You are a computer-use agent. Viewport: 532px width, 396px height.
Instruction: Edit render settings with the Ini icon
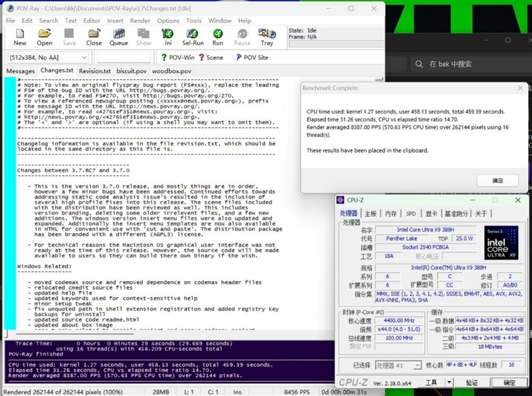tap(168, 37)
